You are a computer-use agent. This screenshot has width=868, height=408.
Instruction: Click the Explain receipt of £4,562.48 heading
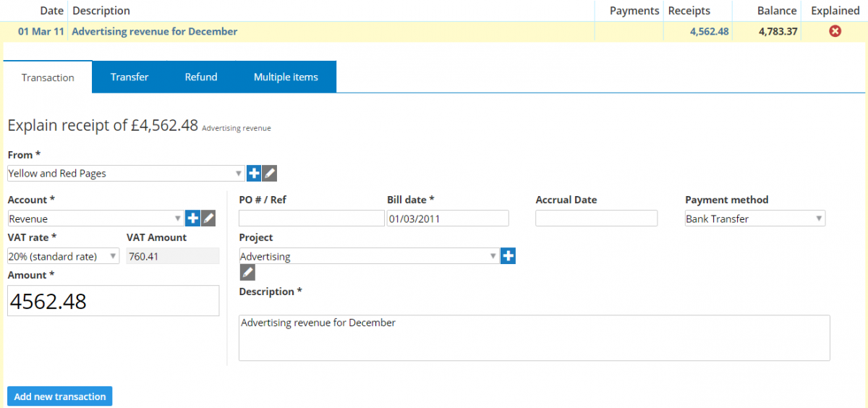click(103, 125)
